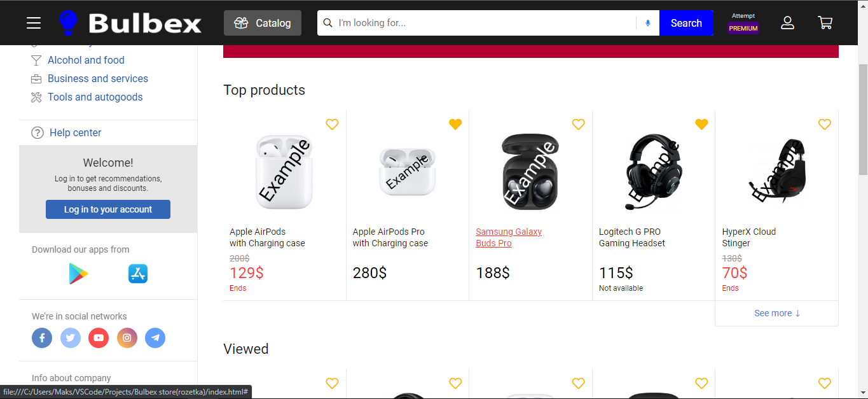
Task: Click the microphone voice search icon
Action: click(647, 23)
